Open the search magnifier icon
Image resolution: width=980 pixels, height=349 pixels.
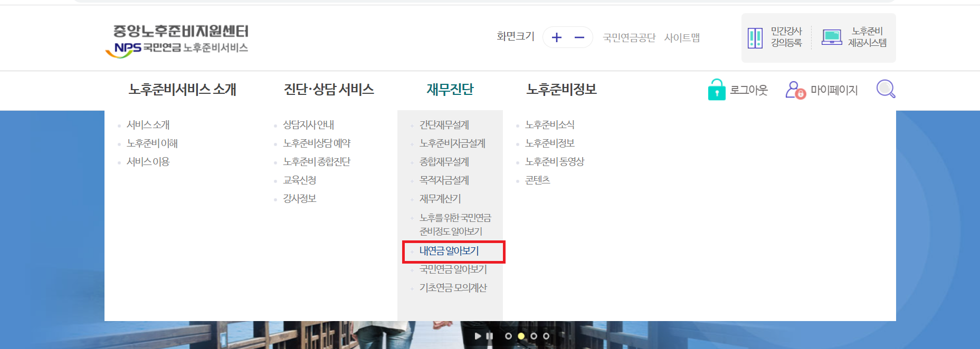(x=886, y=89)
